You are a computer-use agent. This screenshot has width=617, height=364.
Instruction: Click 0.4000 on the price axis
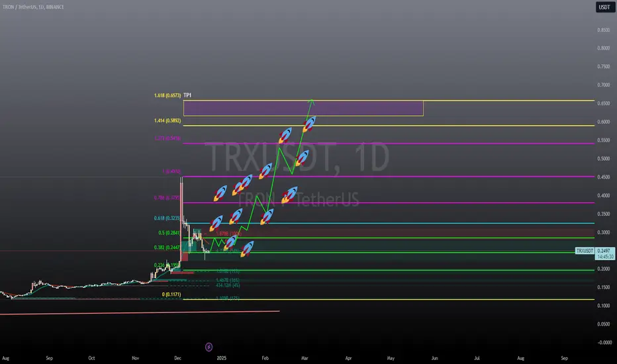pyautogui.click(x=603, y=195)
